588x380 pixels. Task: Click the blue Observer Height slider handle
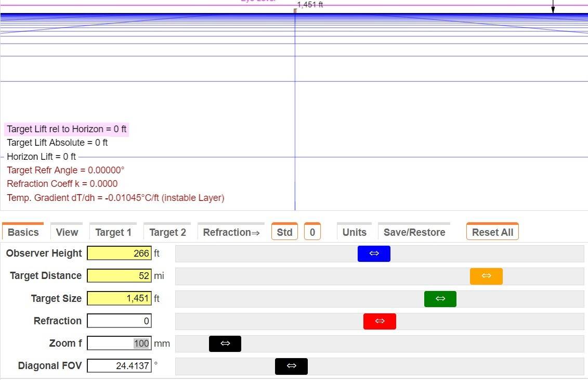tap(374, 254)
